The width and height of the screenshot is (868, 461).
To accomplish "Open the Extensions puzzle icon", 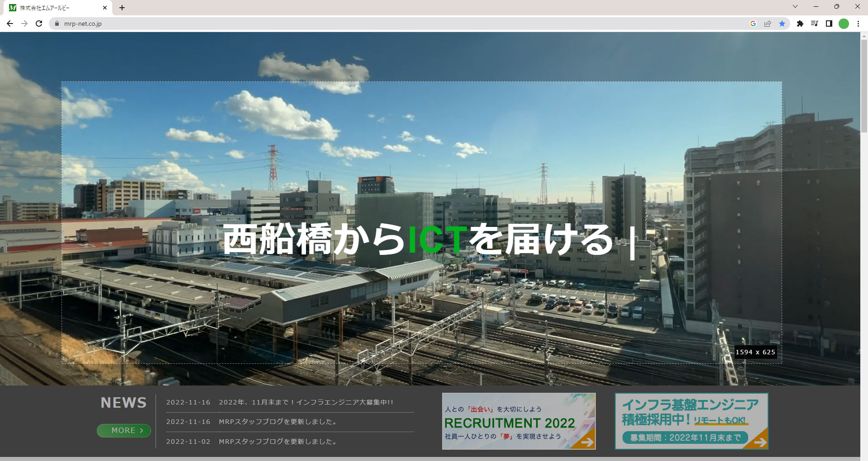I will (x=800, y=24).
